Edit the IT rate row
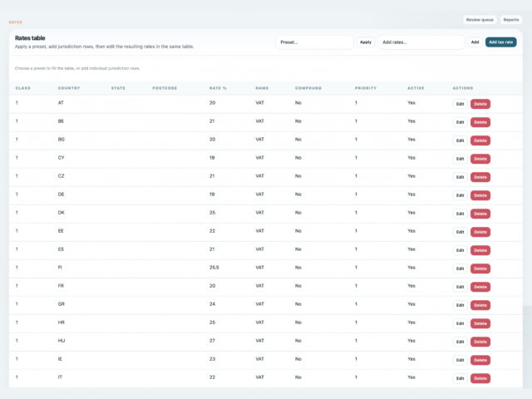The height and width of the screenshot is (399, 532). 460,379
